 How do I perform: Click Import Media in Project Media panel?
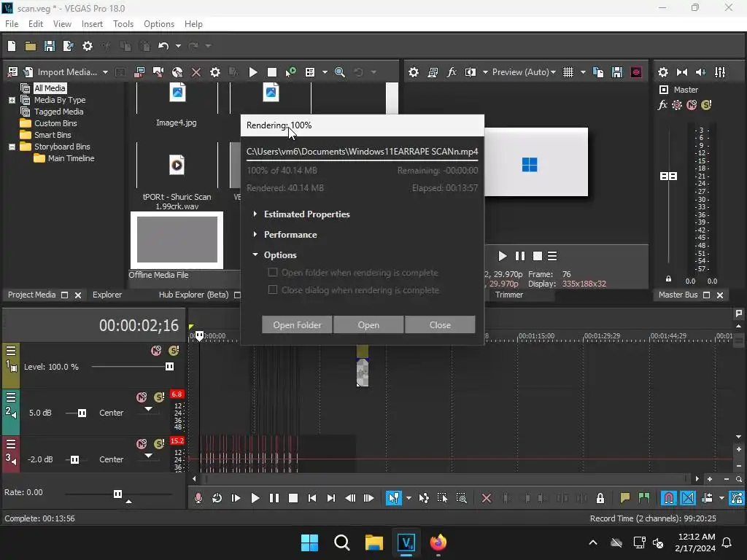coord(66,72)
